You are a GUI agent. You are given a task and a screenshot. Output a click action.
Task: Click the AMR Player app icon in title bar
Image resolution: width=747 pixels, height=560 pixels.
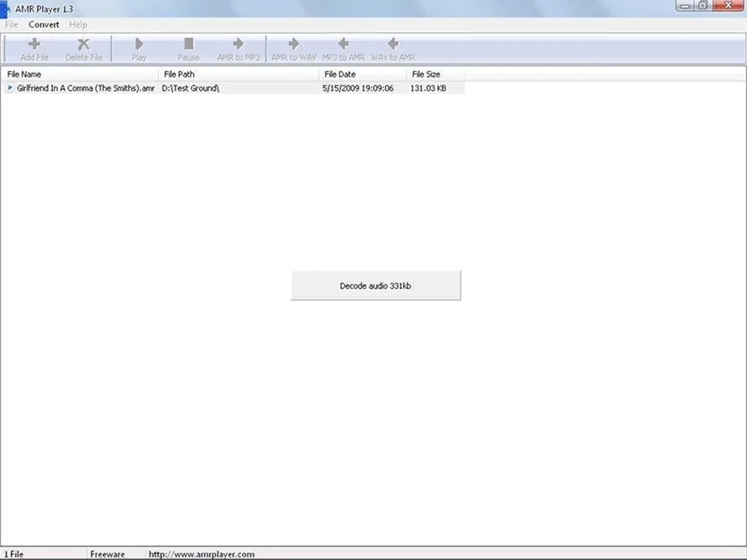[5, 9]
